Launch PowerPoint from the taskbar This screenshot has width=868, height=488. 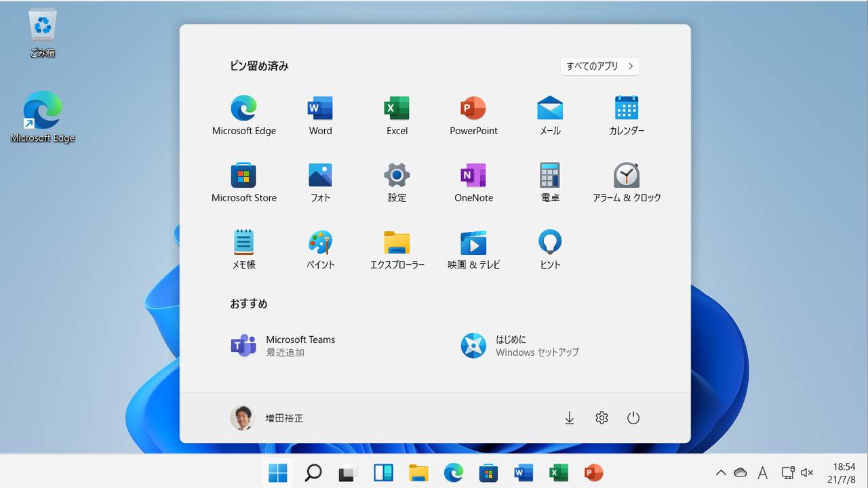[x=593, y=472]
